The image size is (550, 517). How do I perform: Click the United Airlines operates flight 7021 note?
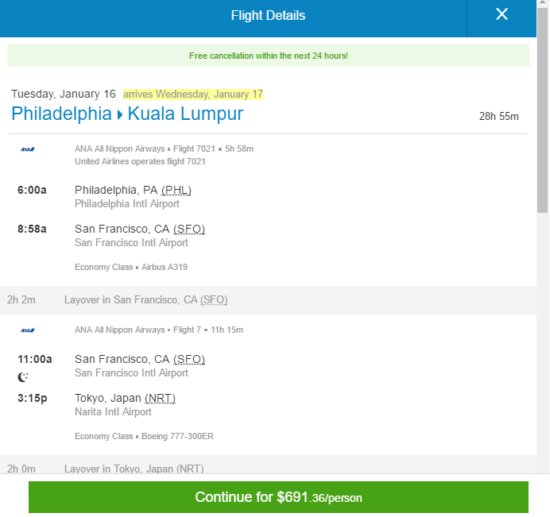pos(140,161)
